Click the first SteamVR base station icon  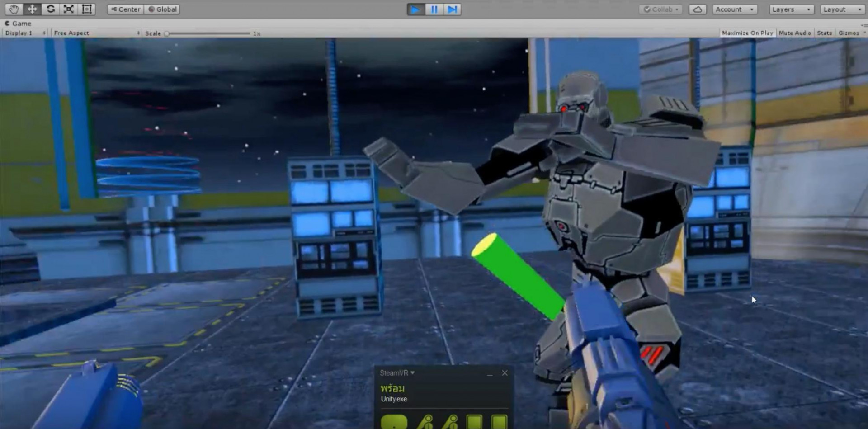[x=474, y=422]
